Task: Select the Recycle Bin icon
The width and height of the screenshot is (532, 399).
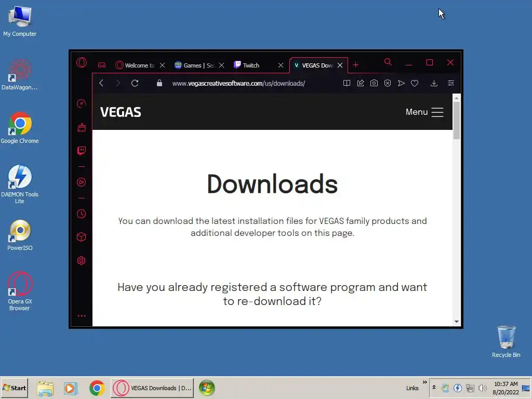Action: pos(506,342)
